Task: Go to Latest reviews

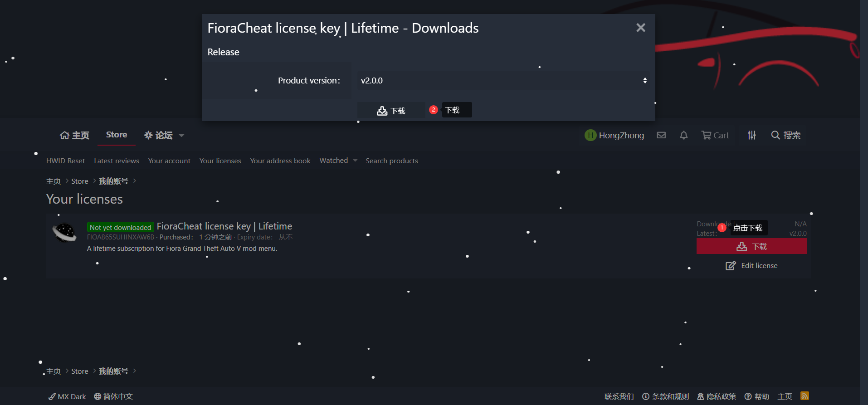Action: (x=117, y=161)
